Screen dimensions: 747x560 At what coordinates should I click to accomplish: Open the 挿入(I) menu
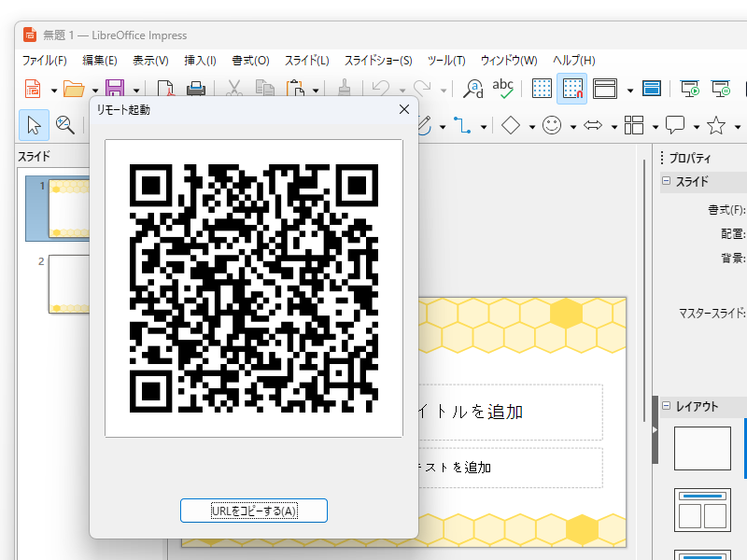pyautogui.click(x=200, y=61)
